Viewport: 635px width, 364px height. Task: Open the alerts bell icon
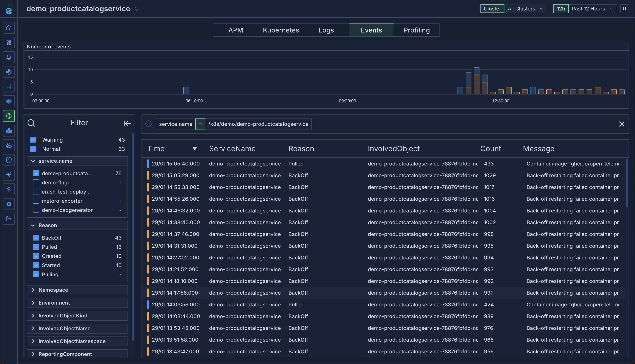click(9, 57)
